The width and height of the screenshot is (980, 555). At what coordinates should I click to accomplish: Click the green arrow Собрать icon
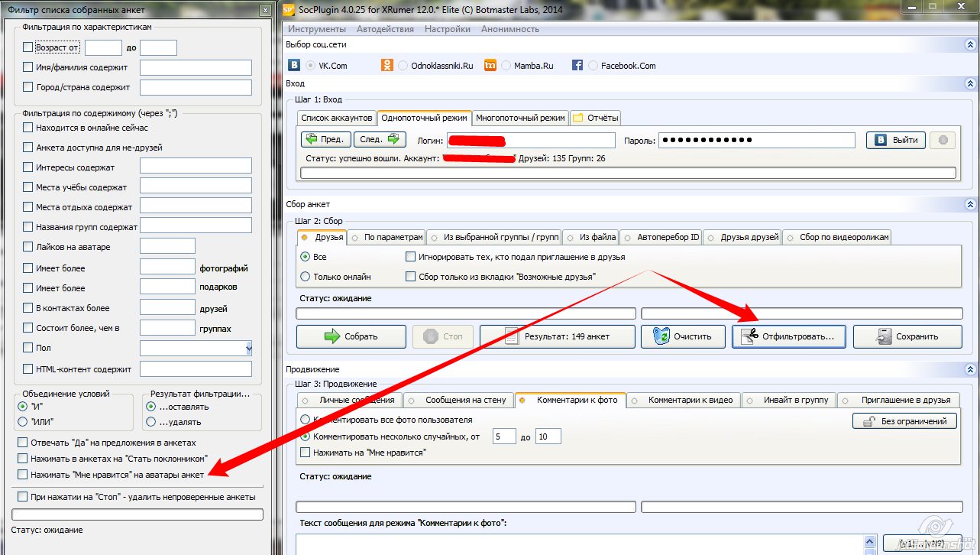pyautogui.click(x=332, y=336)
